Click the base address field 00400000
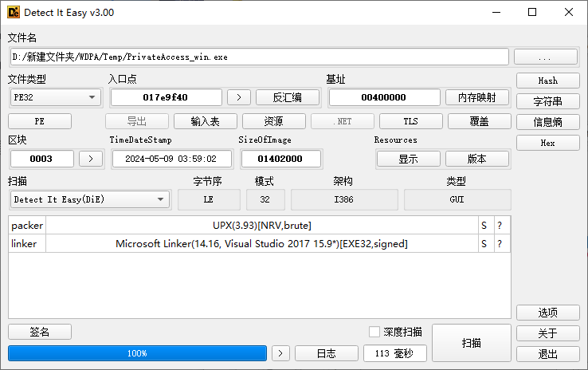Screen dimensions: 588x370 [x=384, y=97]
